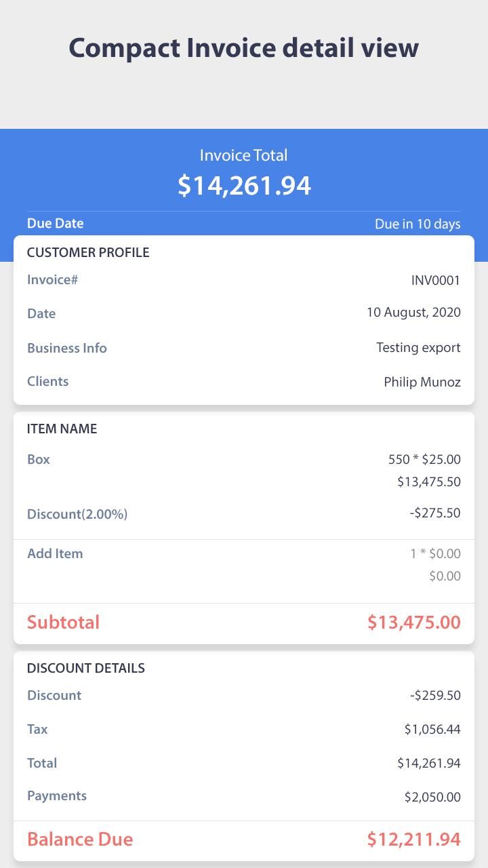This screenshot has height=868, width=488.
Task: Tap the Subtotal $13,475.00 row
Action: tap(244, 623)
